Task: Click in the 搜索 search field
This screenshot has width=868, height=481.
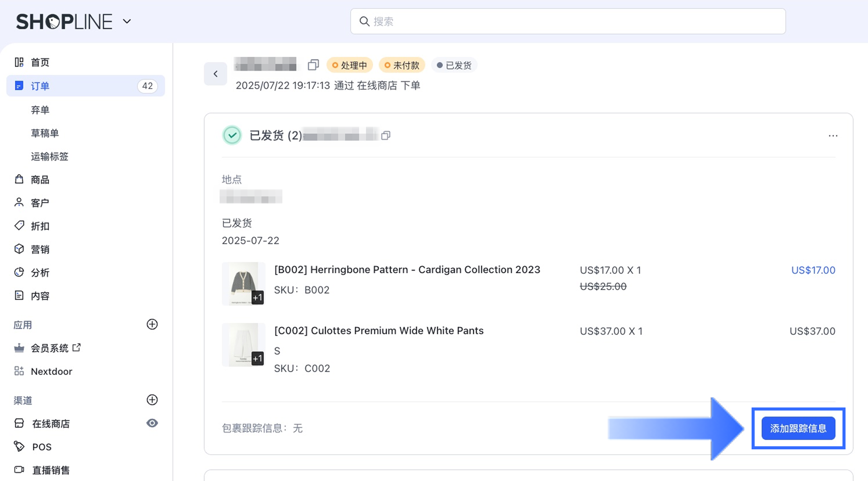Action: 568,21
